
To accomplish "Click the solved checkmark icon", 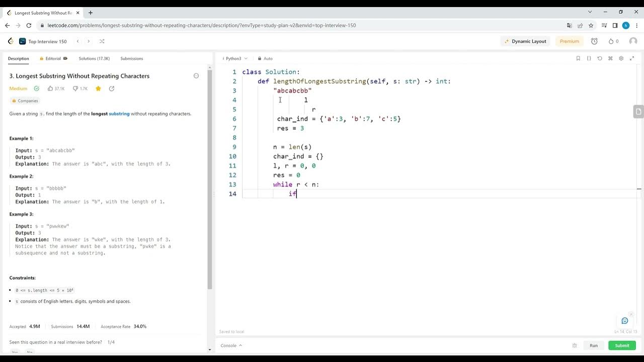I will pyautogui.click(x=37, y=88).
